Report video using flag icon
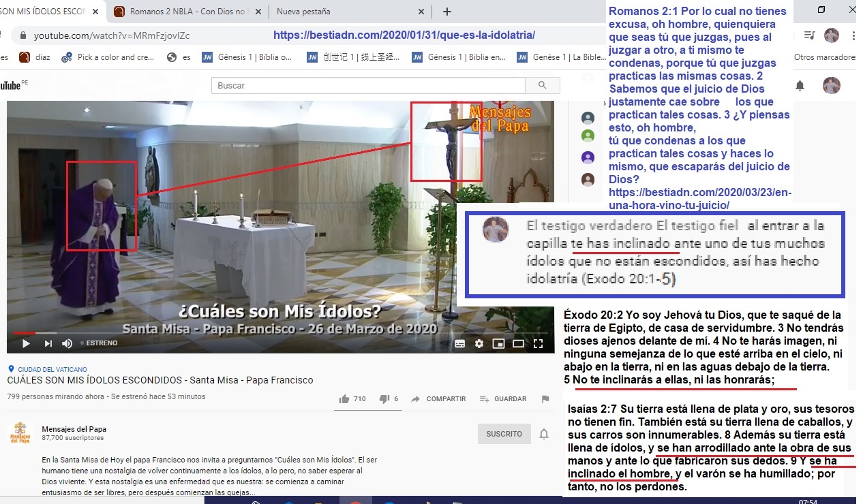 click(545, 399)
